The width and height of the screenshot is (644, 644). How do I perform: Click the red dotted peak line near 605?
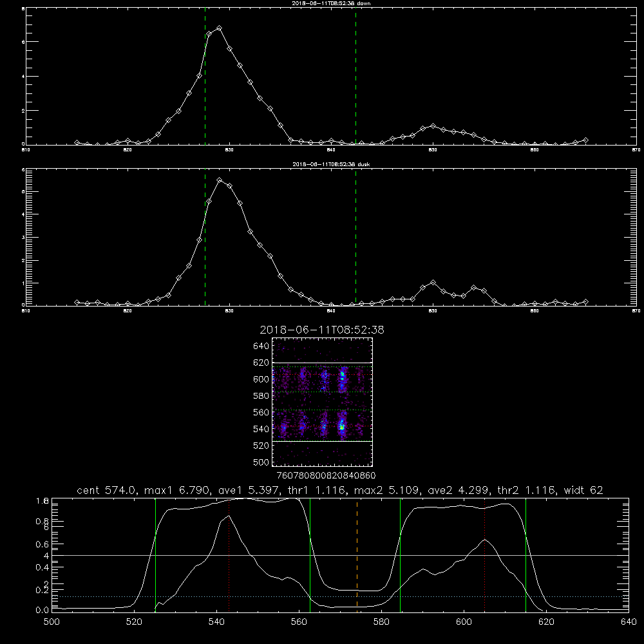[485, 555]
